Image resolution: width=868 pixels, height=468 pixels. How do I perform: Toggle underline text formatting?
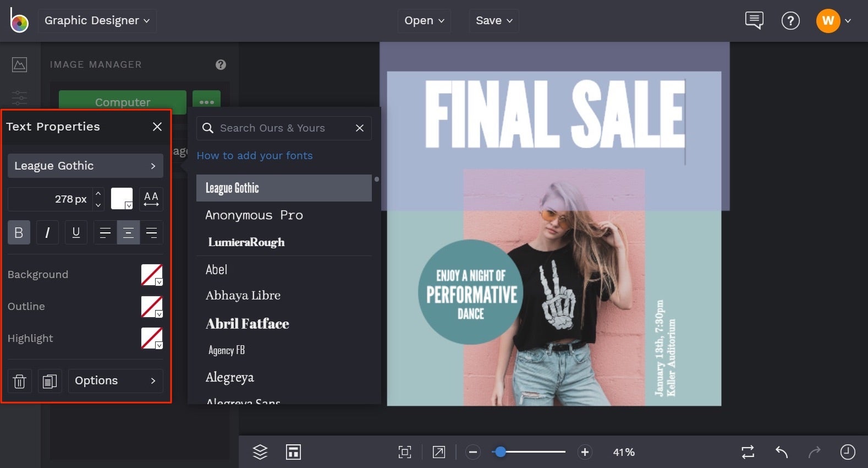coord(76,232)
